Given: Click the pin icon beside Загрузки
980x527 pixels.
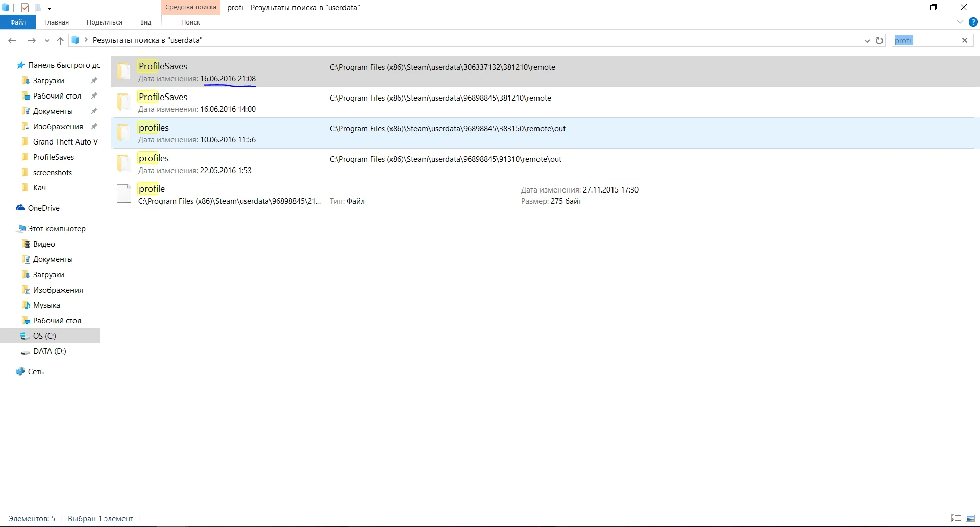Looking at the screenshot, I should (x=94, y=81).
